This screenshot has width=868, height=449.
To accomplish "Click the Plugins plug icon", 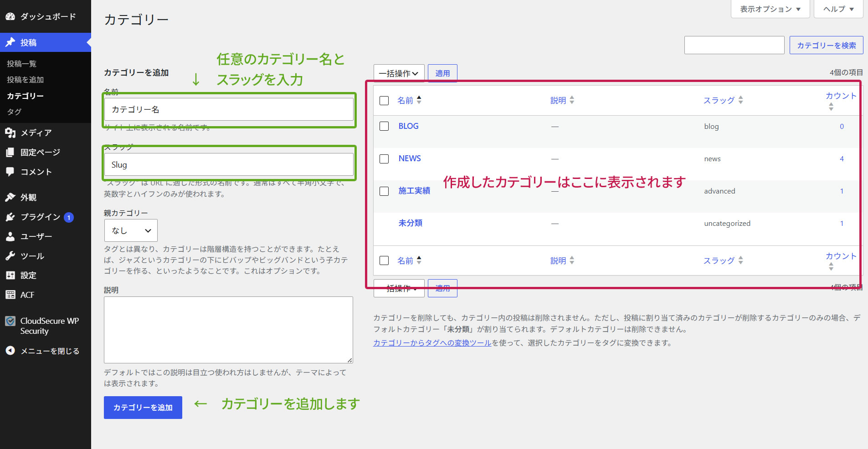I will [x=10, y=217].
